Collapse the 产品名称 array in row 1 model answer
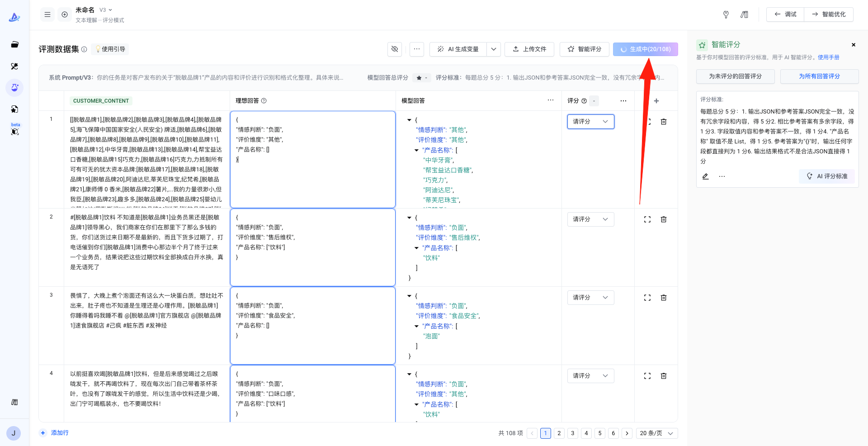This screenshot has width=868, height=446. point(416,150)
